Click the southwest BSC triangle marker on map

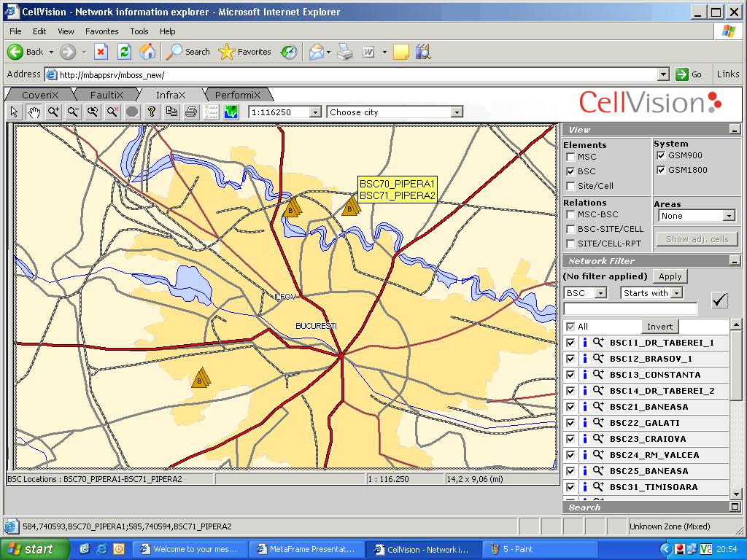[x=201, y=378]
